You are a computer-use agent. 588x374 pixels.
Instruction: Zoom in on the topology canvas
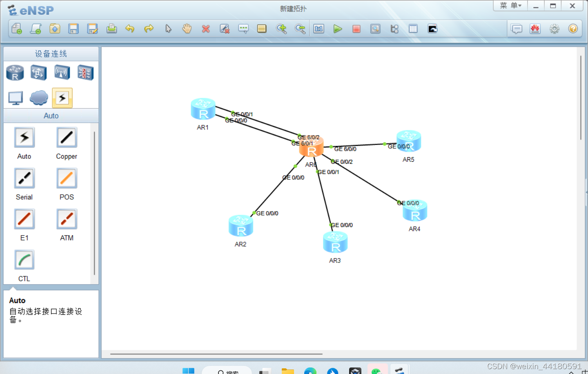[281, 29]
